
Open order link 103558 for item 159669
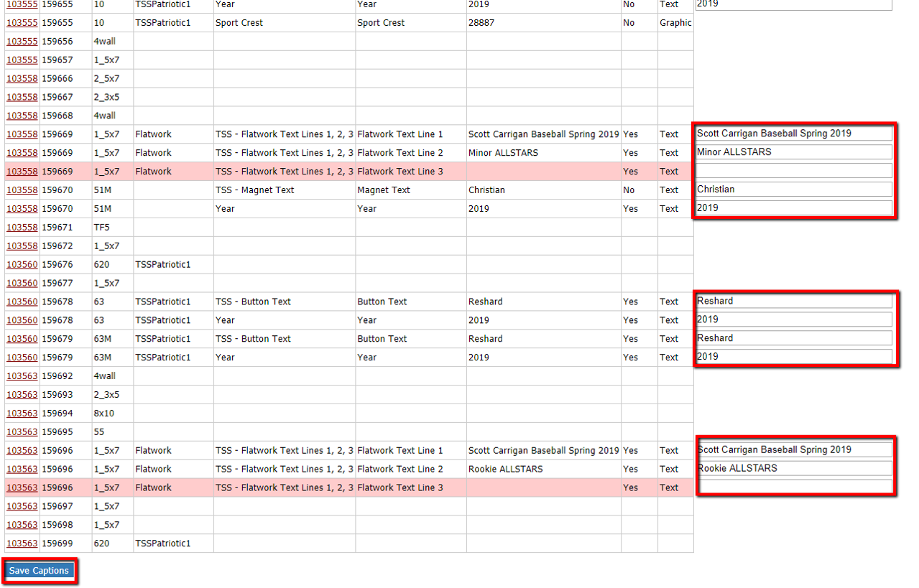coord(21,134)
